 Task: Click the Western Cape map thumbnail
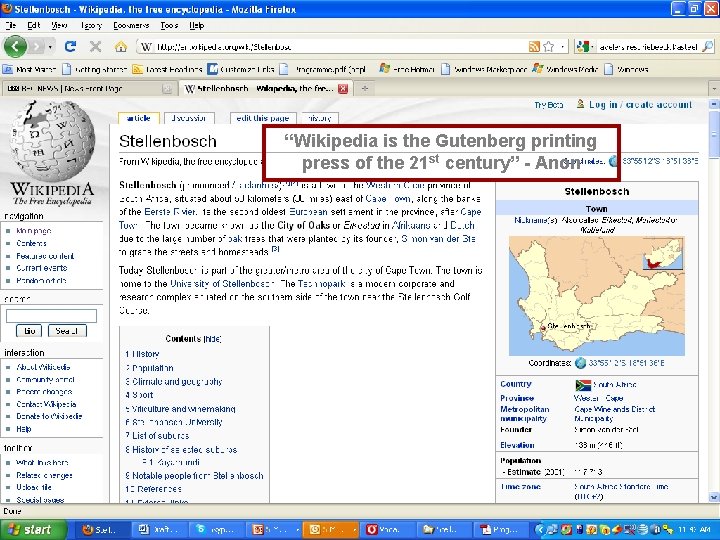click(x=596, y=296)
